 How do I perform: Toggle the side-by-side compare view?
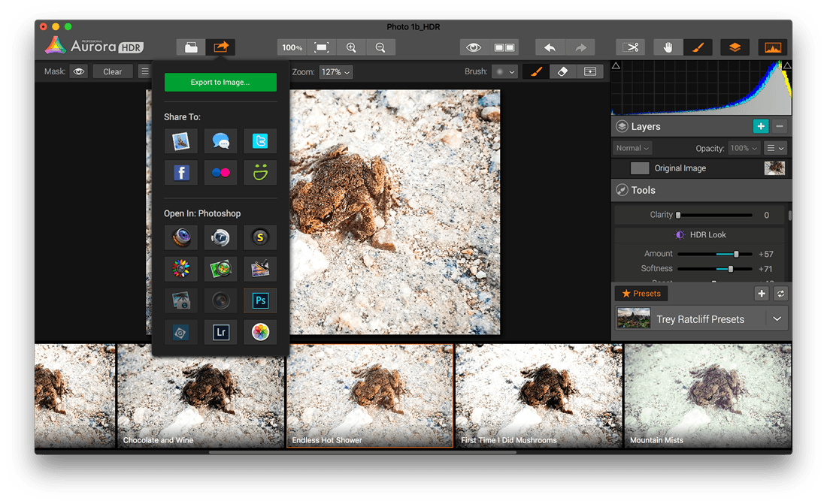pos(504,47)
